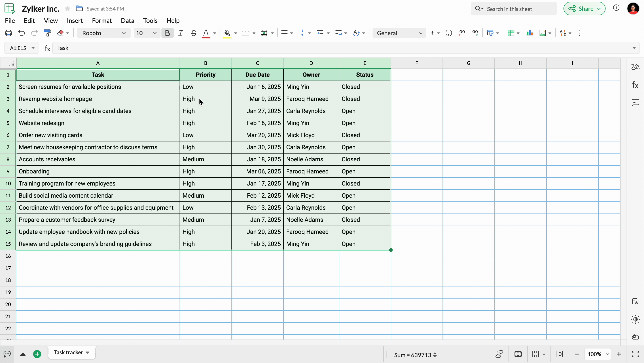The image size is (644, 363).
Task: Click the Insert Chart icon
Action: click(530, 33)
